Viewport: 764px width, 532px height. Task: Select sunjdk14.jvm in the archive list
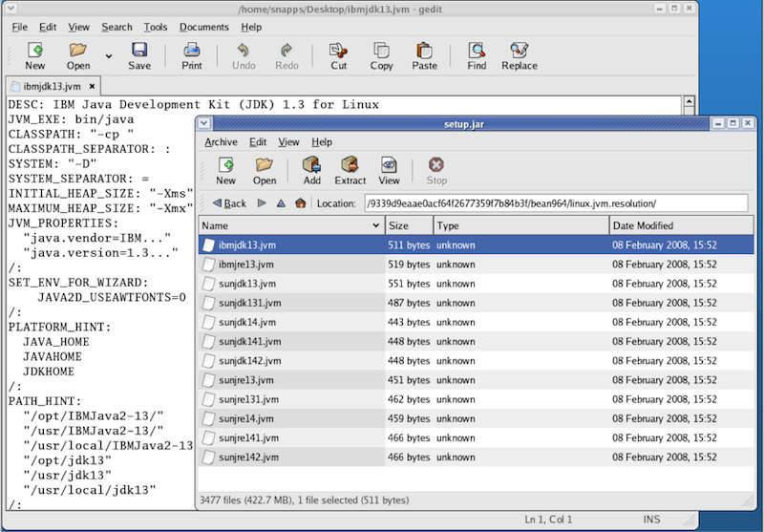pos(476,322)
